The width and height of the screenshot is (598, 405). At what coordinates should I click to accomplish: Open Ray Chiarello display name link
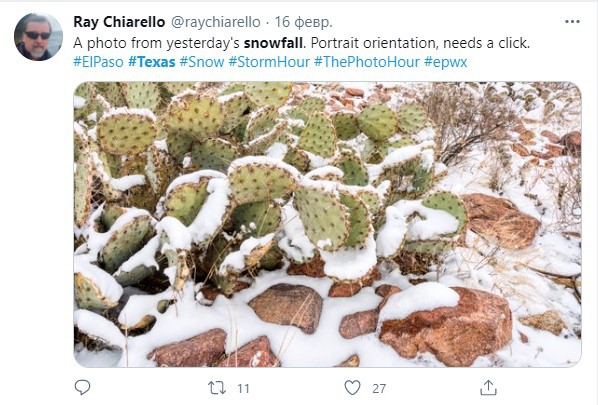(119, 22)
